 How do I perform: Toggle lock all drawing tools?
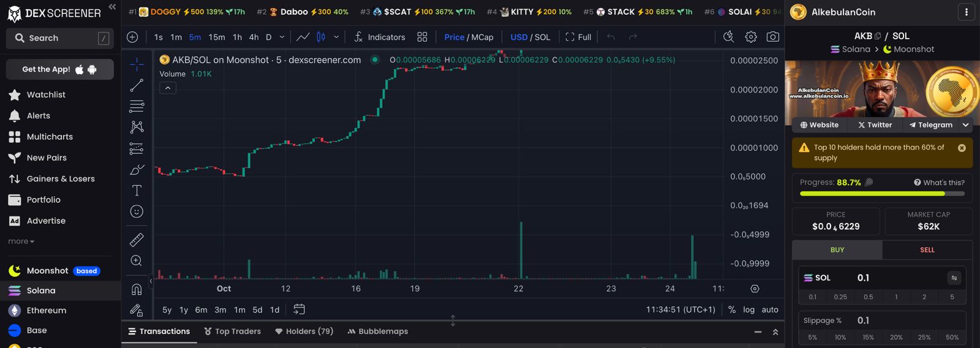[137, 310]
